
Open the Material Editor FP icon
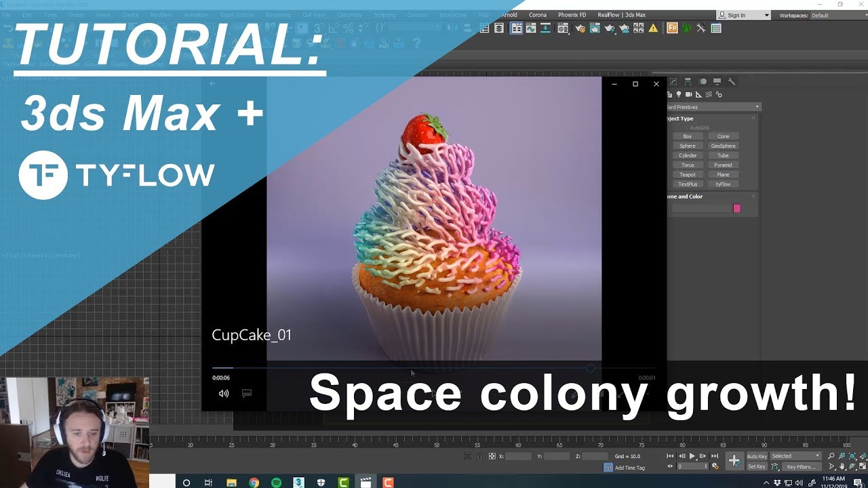672,28
